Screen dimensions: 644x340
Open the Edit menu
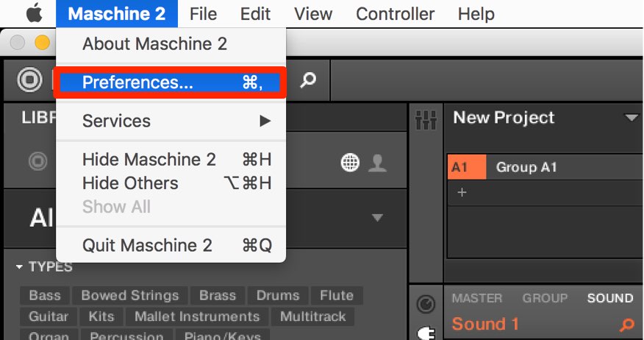click(x=255, y=13)
